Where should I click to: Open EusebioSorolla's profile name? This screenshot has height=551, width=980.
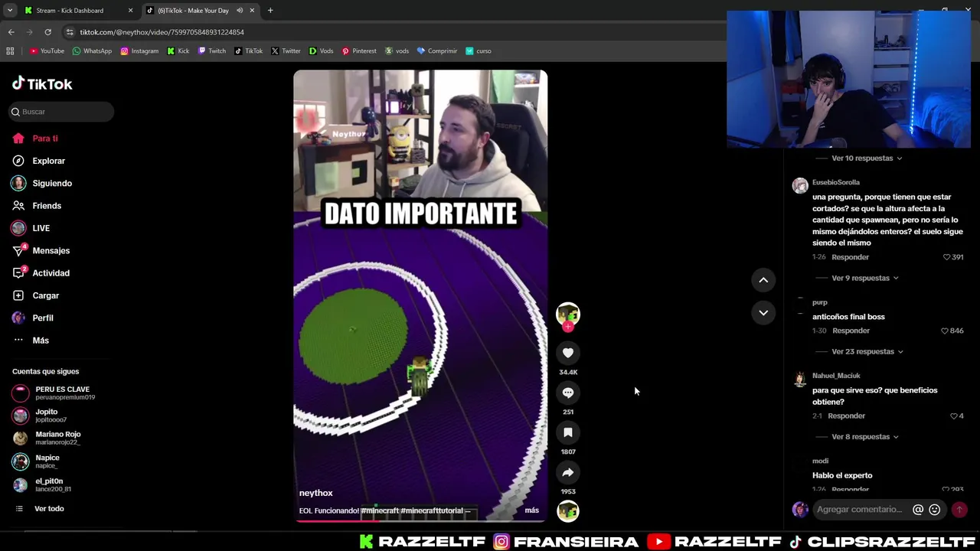tap(836, 183)
